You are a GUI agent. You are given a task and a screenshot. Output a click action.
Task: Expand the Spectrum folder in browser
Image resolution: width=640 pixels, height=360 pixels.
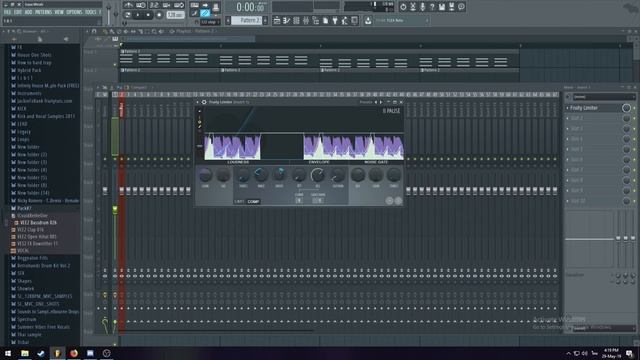coord(27,319)
